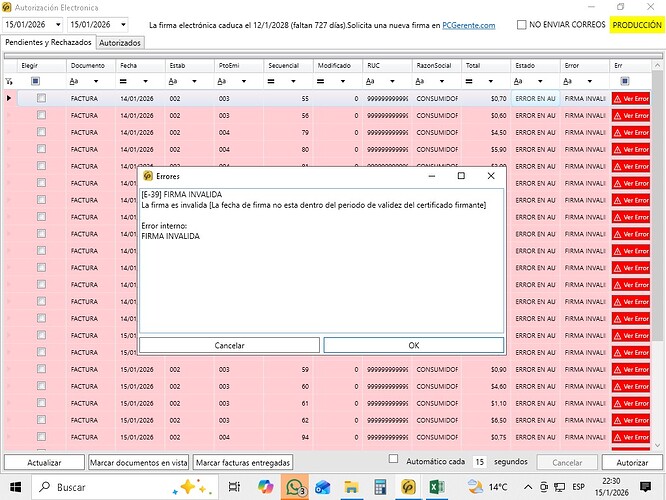The width and height of the screenshot is (666, 500).
Task: Click the seconds interval input field
Action: (x=481, y=462)
